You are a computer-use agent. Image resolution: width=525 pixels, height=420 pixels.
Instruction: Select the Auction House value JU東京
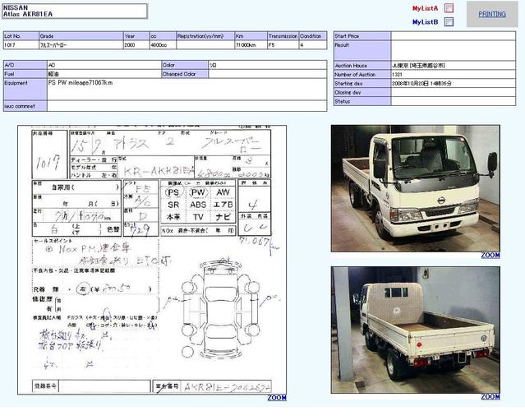pyautogui.click(x=418, y=66)
